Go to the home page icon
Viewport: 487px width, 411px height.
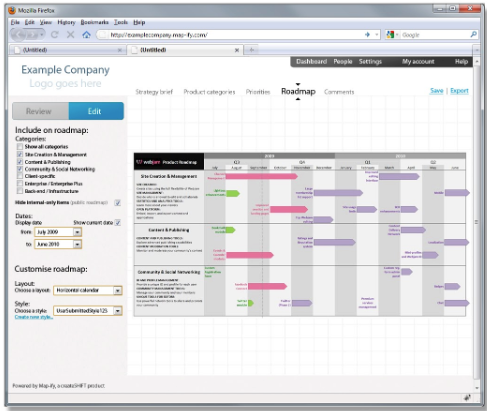86,35
